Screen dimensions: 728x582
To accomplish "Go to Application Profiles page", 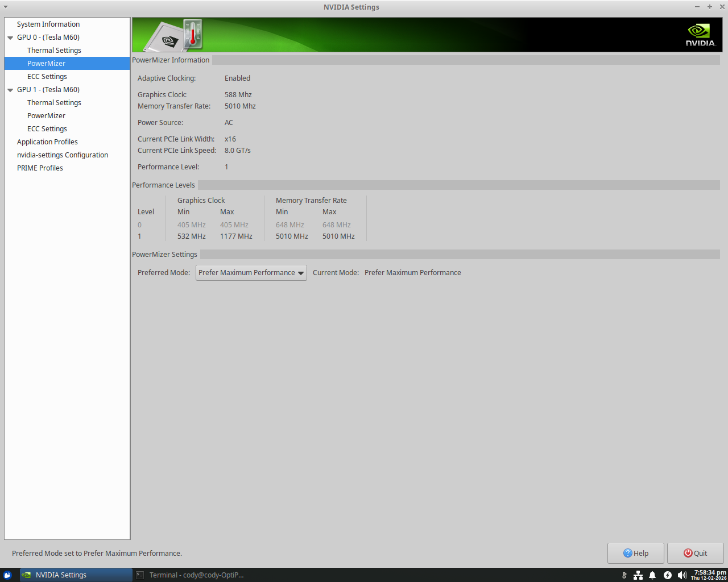I will 47,142.
